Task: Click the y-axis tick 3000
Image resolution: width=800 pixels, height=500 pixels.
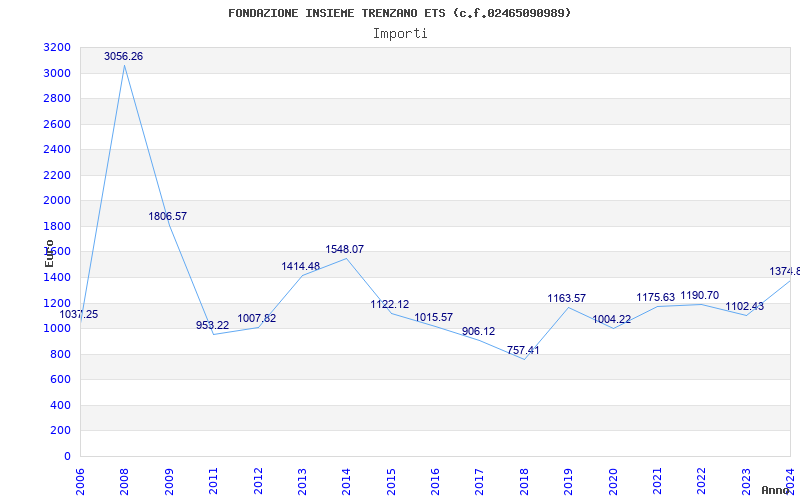Action: [57, 73]
